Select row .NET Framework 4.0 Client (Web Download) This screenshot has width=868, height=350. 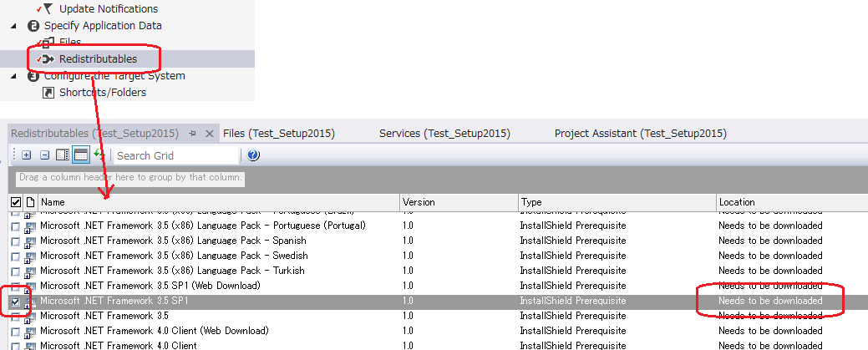[438, 331]
